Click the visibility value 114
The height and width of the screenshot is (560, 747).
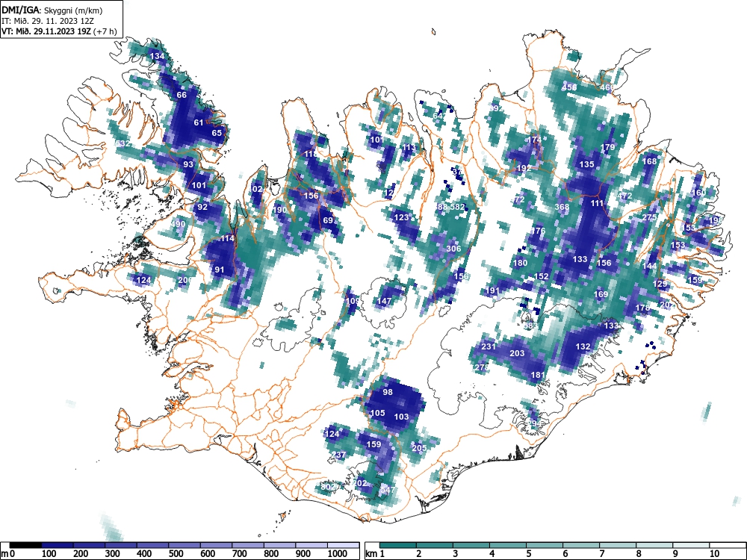(x=227, y=238)
